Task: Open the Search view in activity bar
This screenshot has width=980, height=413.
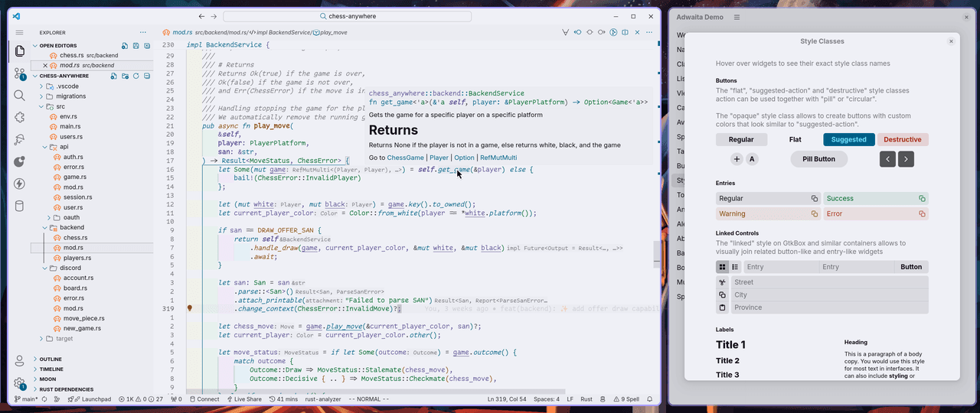Action: [x=19, y=96]
